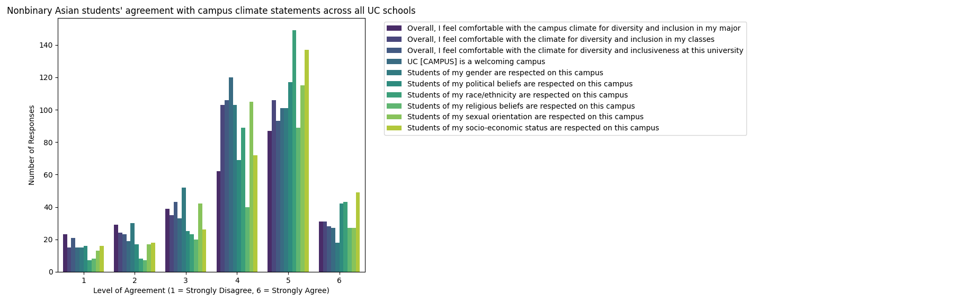Click the legend swatch for 'in my classes' statement
The width and height of the screenshot is (980, 301).
coord(394,39)
